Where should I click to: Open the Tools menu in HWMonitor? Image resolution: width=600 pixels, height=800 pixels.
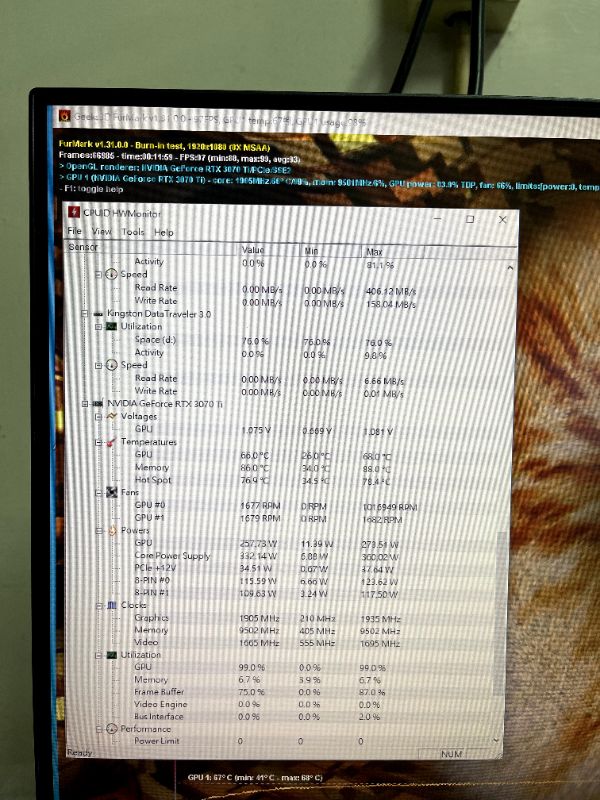133,232
